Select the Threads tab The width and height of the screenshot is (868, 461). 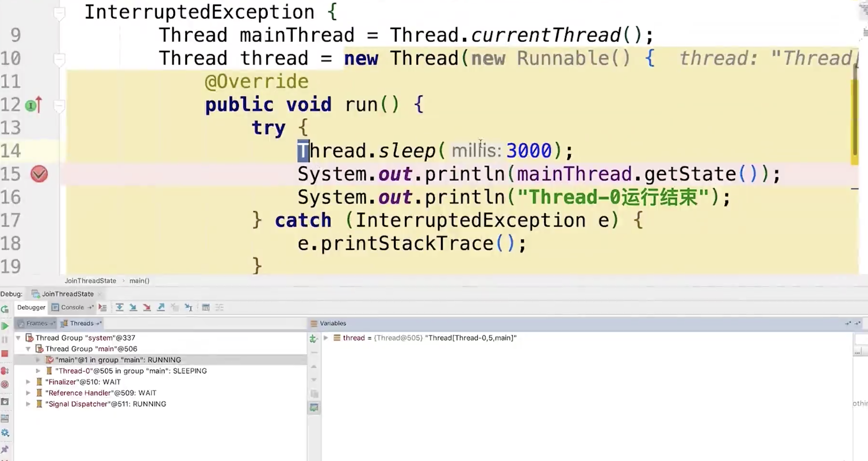tap(81, 323)
